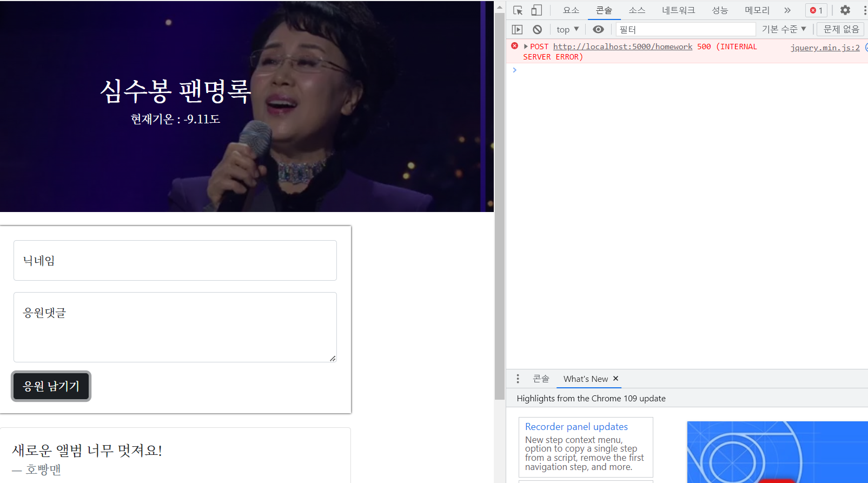Screen dimensions: 868x483
Task: Click the comment author 호빵맨
Action: (43, 469)
